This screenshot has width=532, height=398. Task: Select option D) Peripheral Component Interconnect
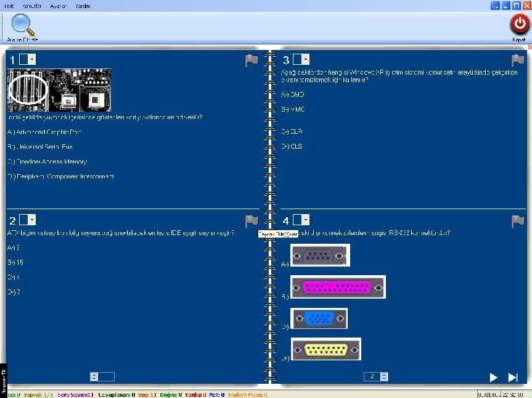point(61,176)
